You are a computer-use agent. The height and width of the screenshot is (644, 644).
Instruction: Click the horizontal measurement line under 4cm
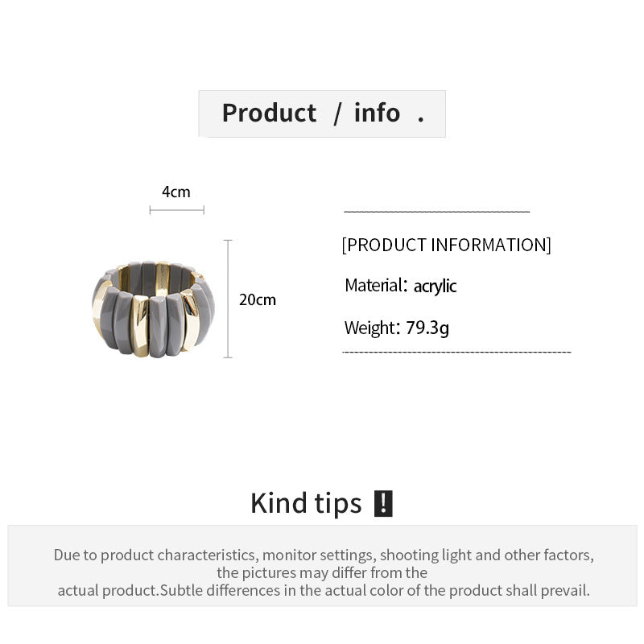(177, 210)
